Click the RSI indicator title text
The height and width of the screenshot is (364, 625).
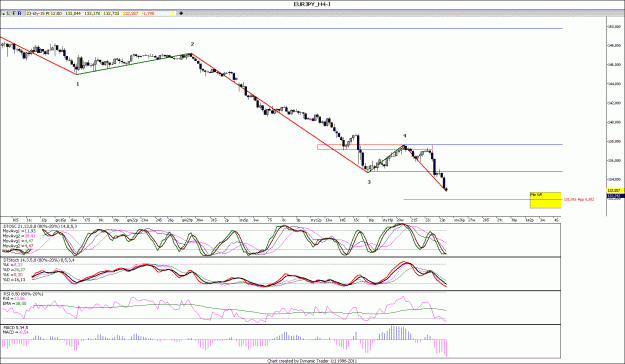tap(23, 294)
